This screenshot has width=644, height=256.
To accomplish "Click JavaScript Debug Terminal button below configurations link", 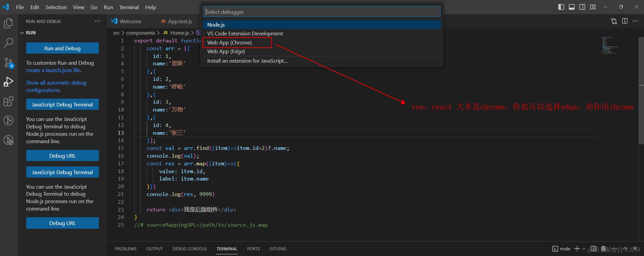I will click(63, 104).
